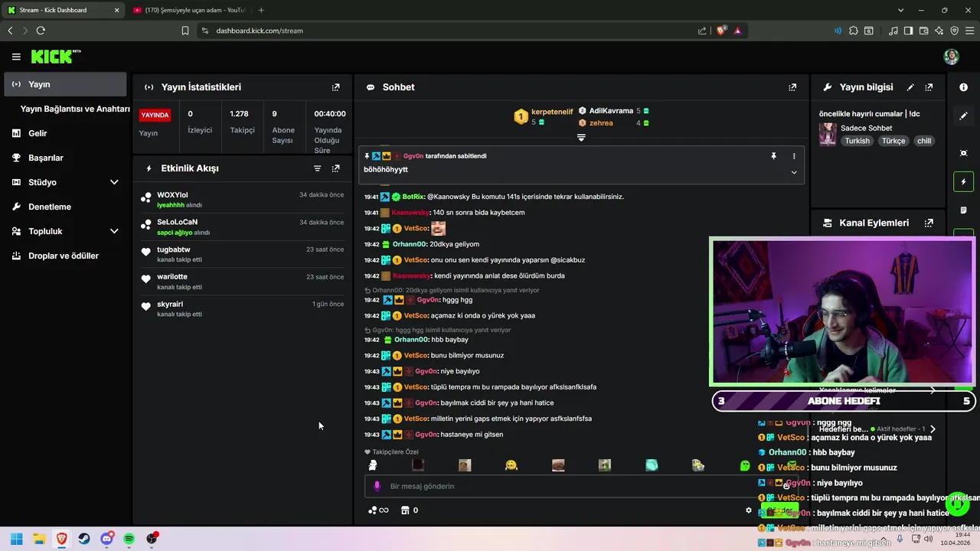Reload the browser page
980x551 pixels.
tap(41, 31)
